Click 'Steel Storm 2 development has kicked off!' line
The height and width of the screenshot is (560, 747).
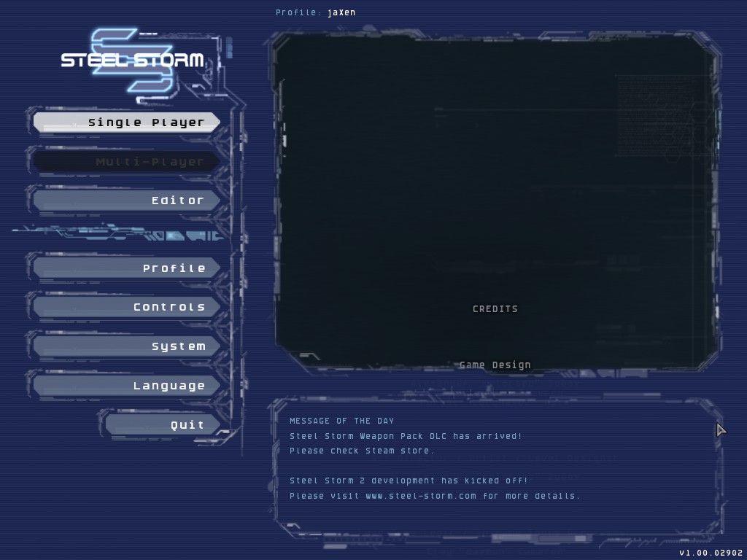(x=409, y=481)
